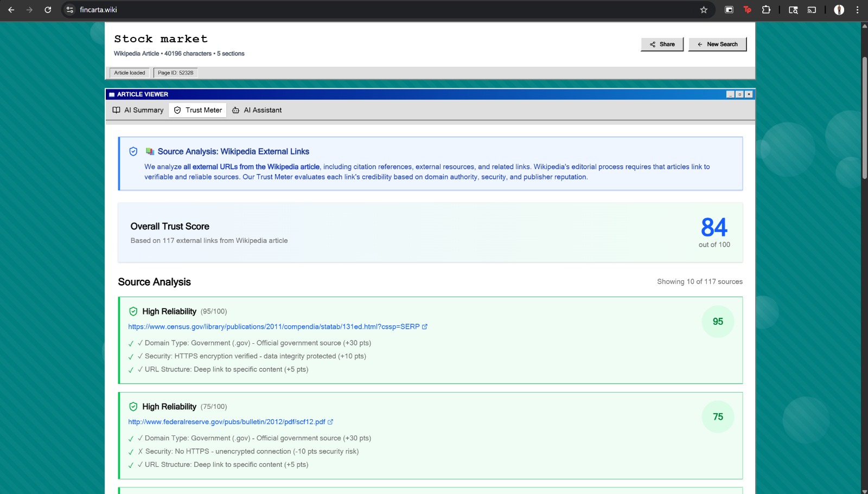Click 'Overall Trust Score' heading
This screenshot has width=868, height=494.
[170, 227]
